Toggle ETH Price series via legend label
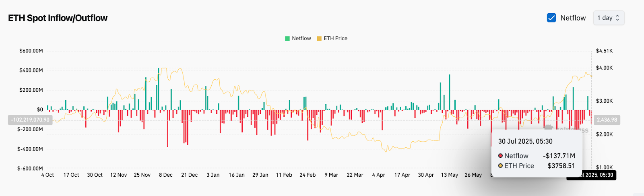The image size is (644, 196). (335, 39)
